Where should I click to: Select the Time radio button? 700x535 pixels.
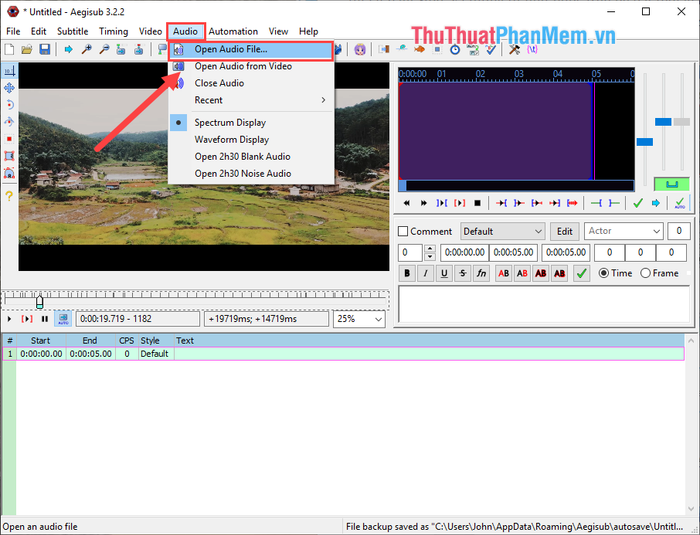click(x=604, y=273)
